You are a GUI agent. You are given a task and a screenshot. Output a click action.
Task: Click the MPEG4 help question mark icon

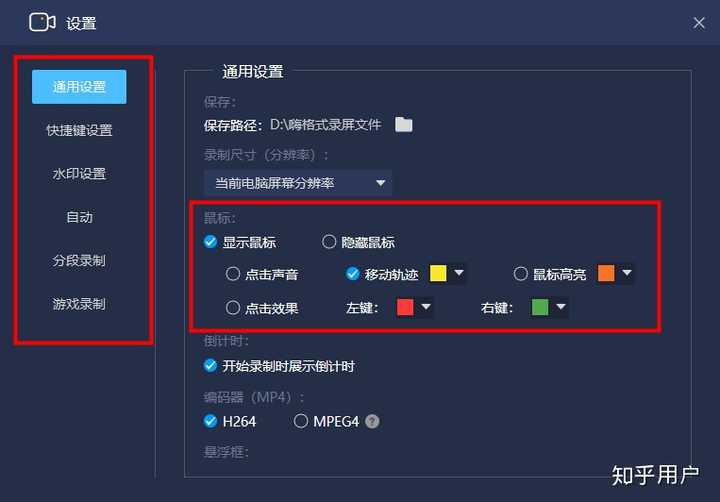(372, 421)
